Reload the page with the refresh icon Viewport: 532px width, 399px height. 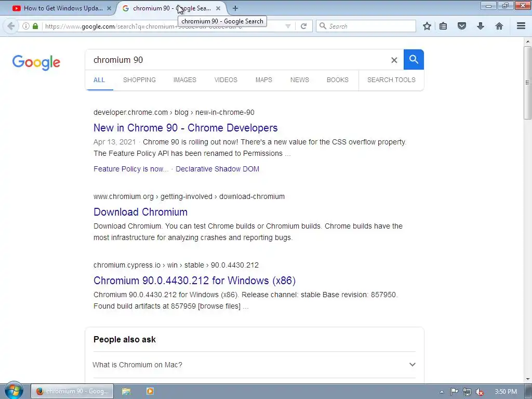tap(303, 26)
